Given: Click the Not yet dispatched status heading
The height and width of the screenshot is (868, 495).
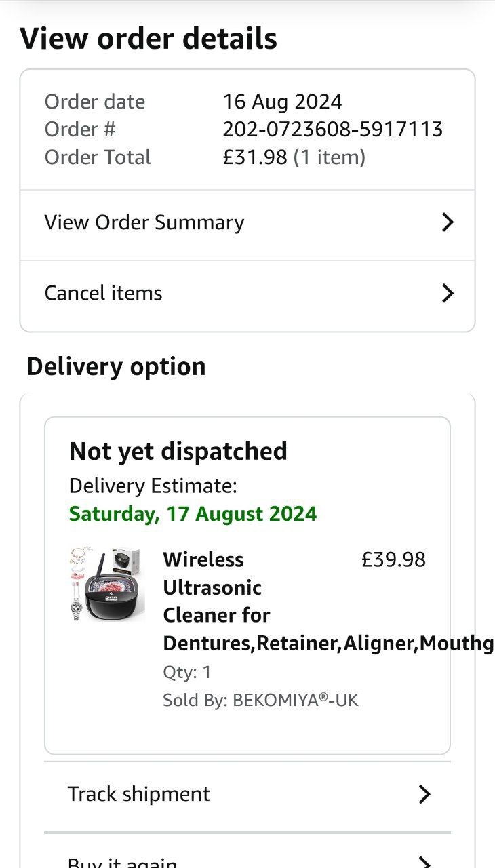Looking at the screenshot, I should coord(178,451).
